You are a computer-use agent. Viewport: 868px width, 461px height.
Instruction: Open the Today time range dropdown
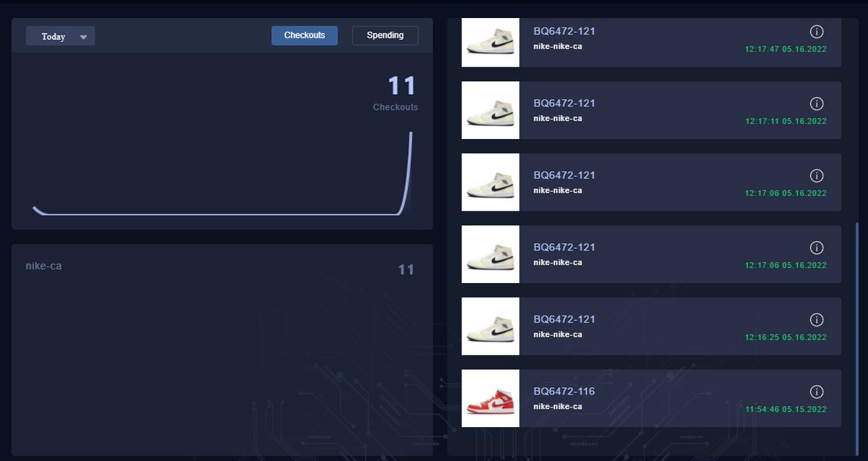tap(60, 36)
